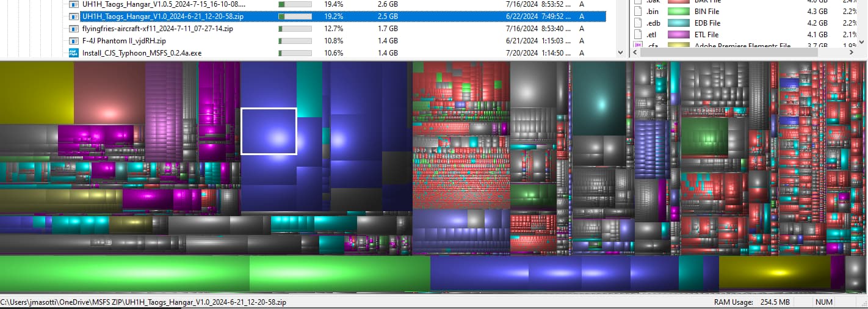Click the zip icon beside UH1H_Taogs_Hangar_V1.0.5 file
Screen dimensions: 868x309
click(74, 4)
